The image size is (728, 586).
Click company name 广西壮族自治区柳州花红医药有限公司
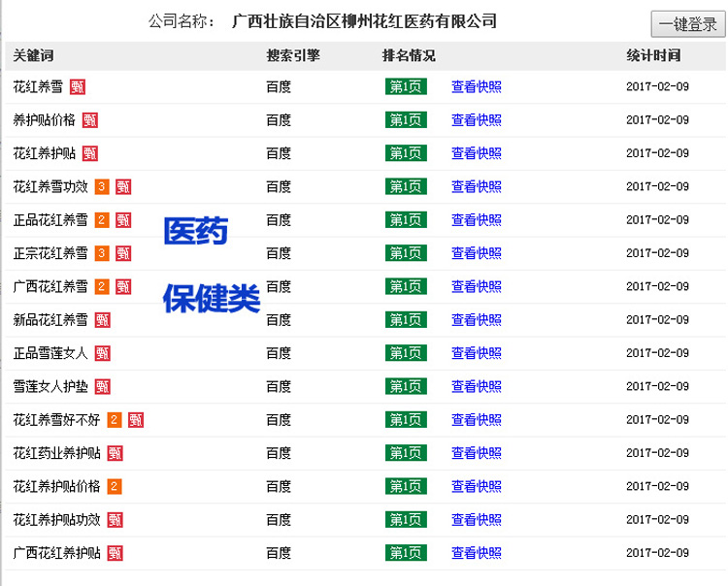(364, 21)
